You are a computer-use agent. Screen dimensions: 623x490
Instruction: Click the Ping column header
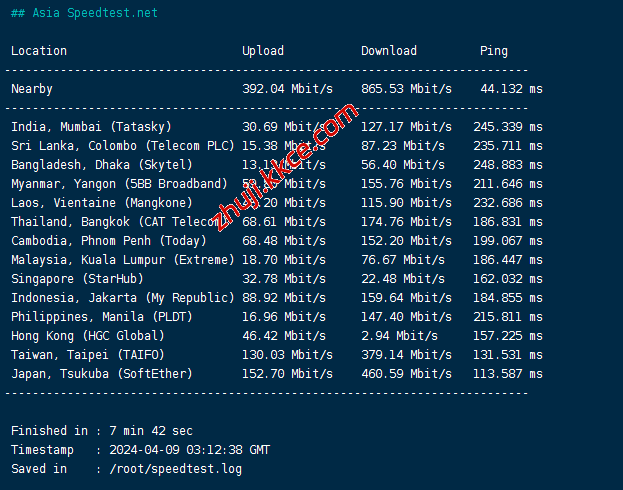click(x=493, y=51)
